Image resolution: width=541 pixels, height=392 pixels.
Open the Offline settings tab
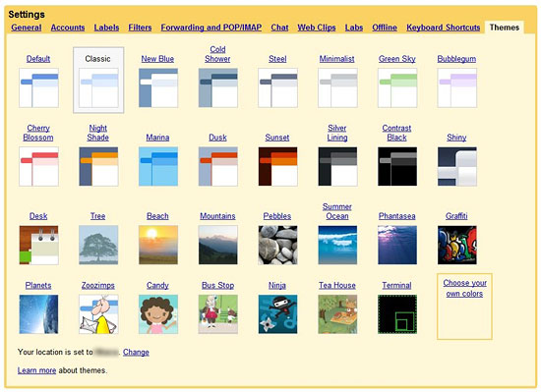pos(385,28)
